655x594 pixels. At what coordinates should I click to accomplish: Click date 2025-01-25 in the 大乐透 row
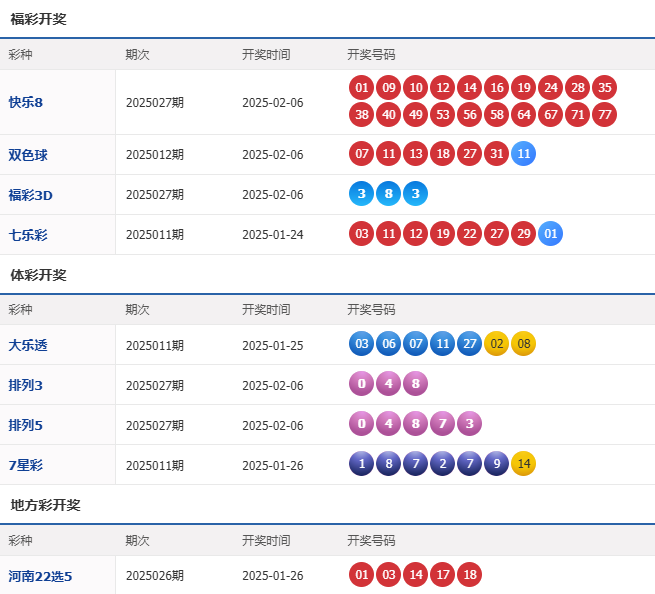(x=273, y=346)
